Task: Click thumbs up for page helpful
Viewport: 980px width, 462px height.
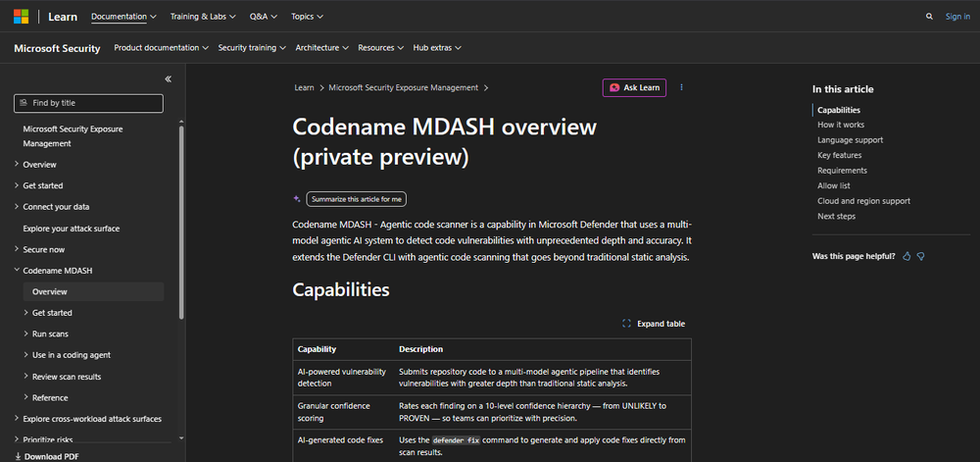Action: point(906,256)
